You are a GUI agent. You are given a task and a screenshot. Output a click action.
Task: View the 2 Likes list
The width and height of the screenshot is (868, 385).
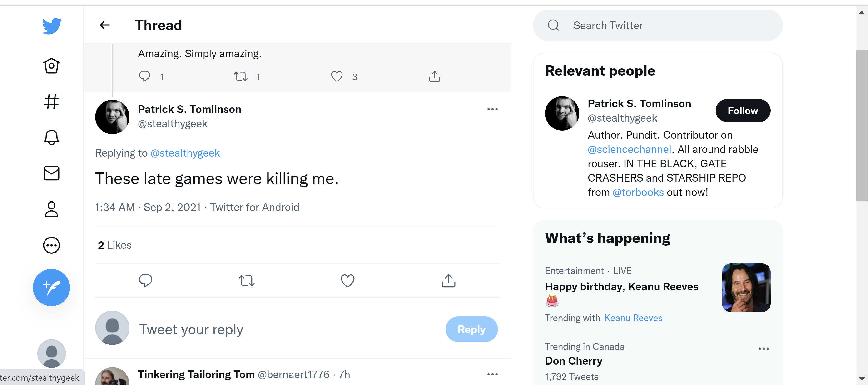[114, 245]
